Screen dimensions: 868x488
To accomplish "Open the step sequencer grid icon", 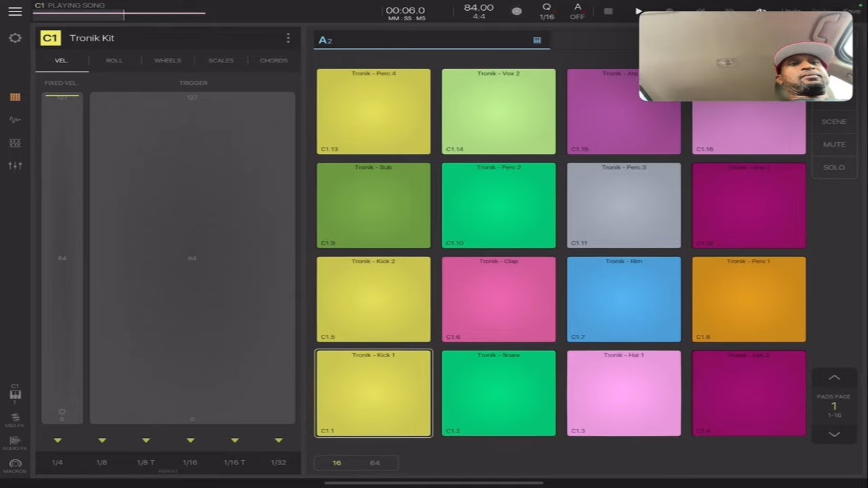I will click(15, 143).
